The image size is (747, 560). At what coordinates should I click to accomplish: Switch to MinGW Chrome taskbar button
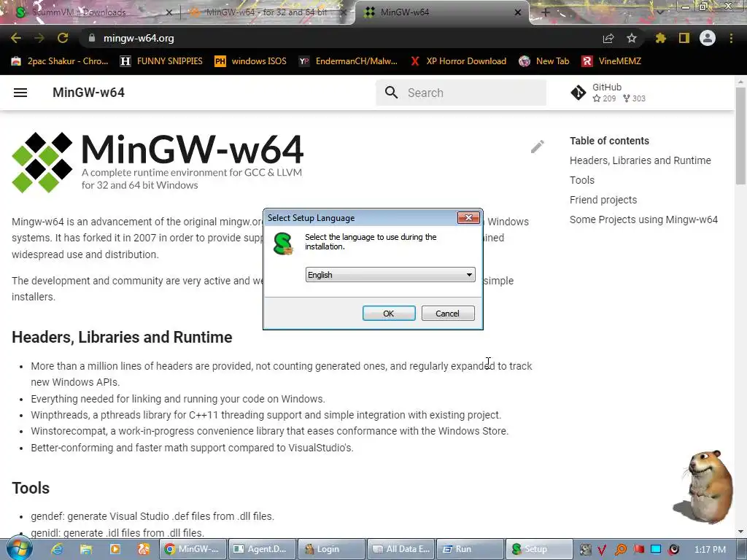(x=193, y=549)
